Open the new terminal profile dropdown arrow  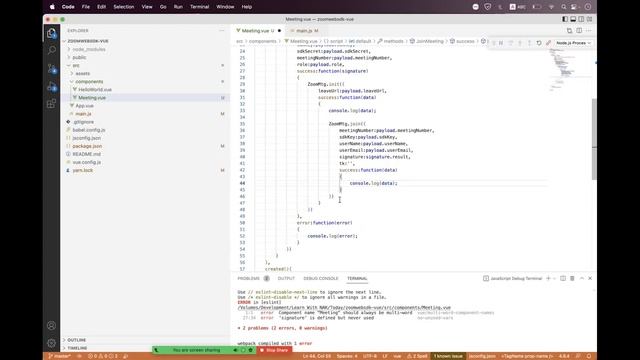tap(554, 278)
